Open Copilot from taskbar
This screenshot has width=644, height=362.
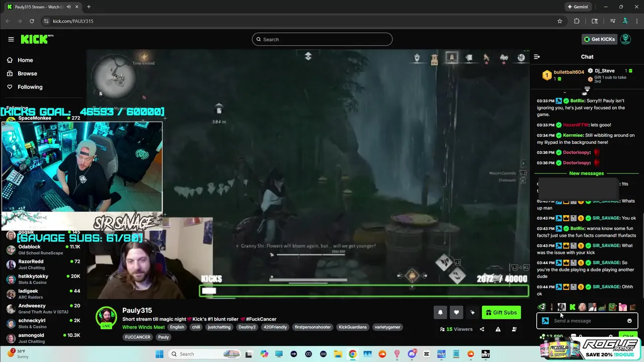click(x=264, y=354)
